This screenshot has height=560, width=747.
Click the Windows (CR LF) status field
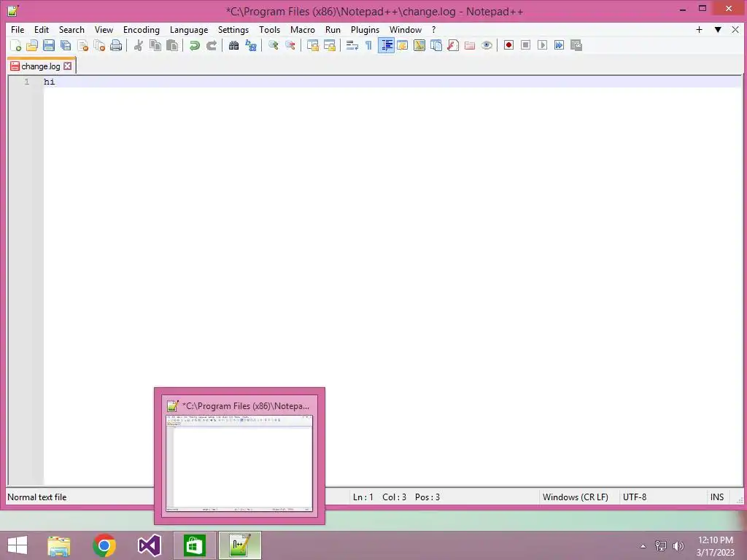[x=575, y=497]
